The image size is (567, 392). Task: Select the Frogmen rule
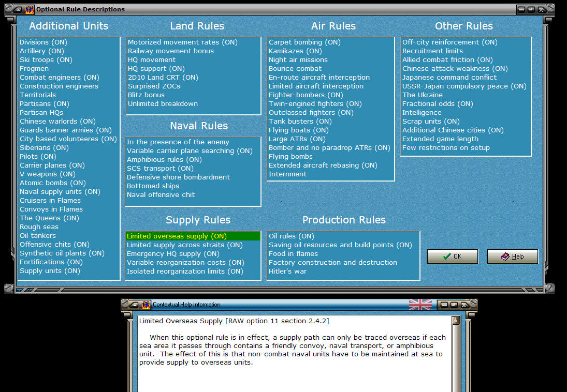34,69
